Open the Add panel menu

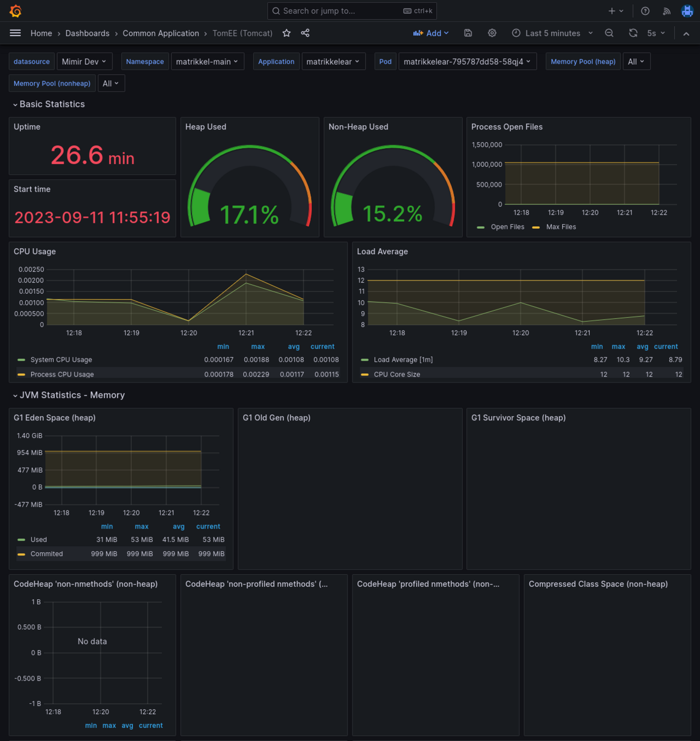click(431, 33)
